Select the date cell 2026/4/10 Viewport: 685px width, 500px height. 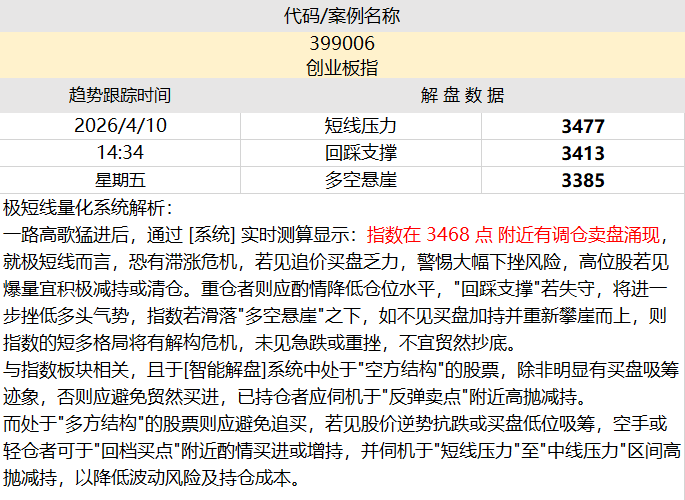[x=120, y=126]
